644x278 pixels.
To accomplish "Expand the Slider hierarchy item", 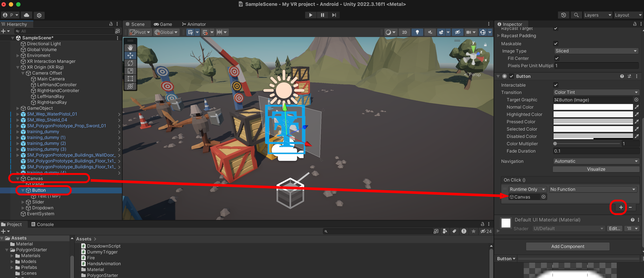I will 23,202.
